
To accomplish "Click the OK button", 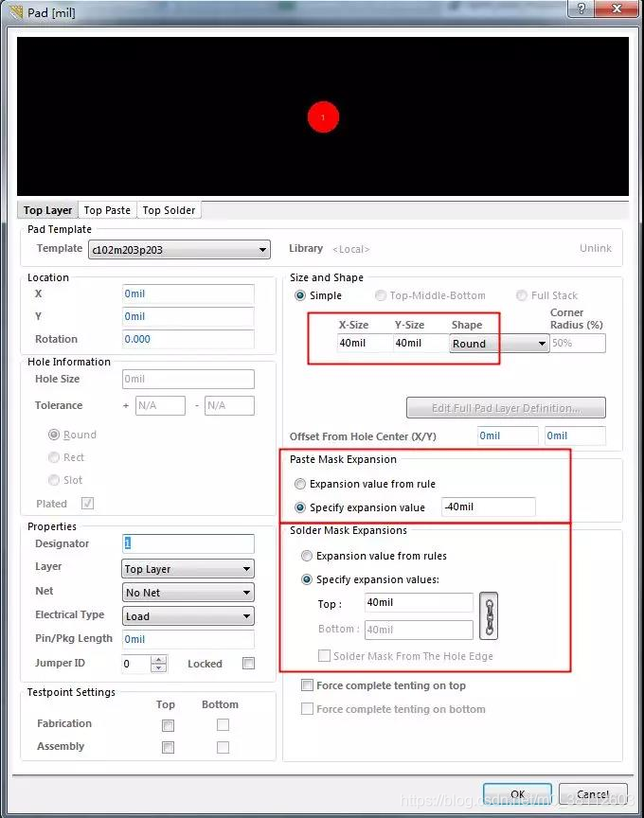I will tap(517, 794).
